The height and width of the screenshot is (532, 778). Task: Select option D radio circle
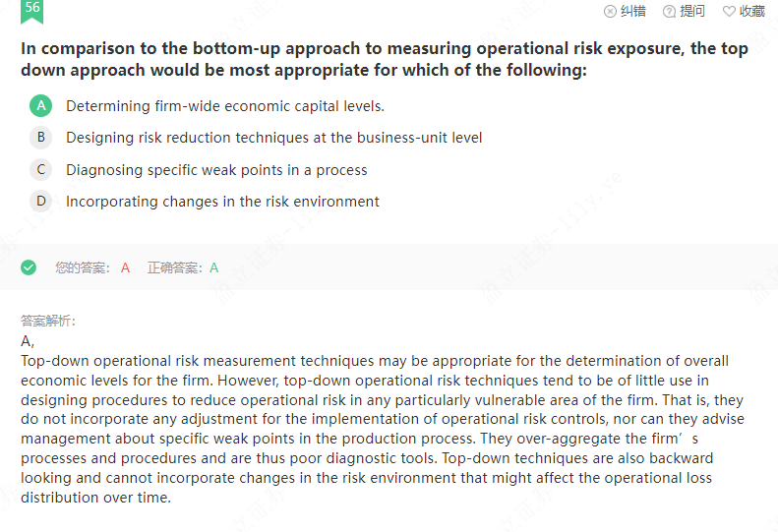click(x=40, y=202)
